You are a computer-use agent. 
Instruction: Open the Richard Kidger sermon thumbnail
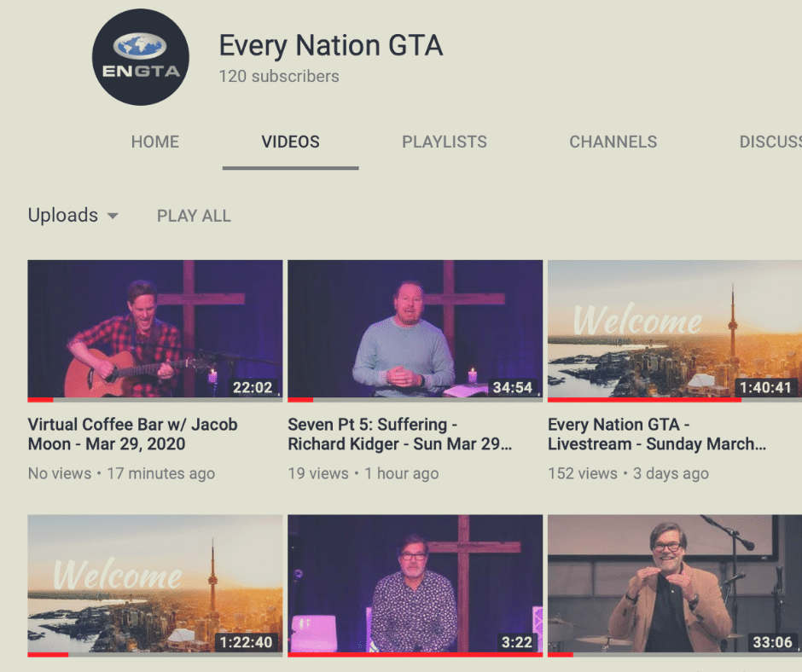[x=415, y=331]
